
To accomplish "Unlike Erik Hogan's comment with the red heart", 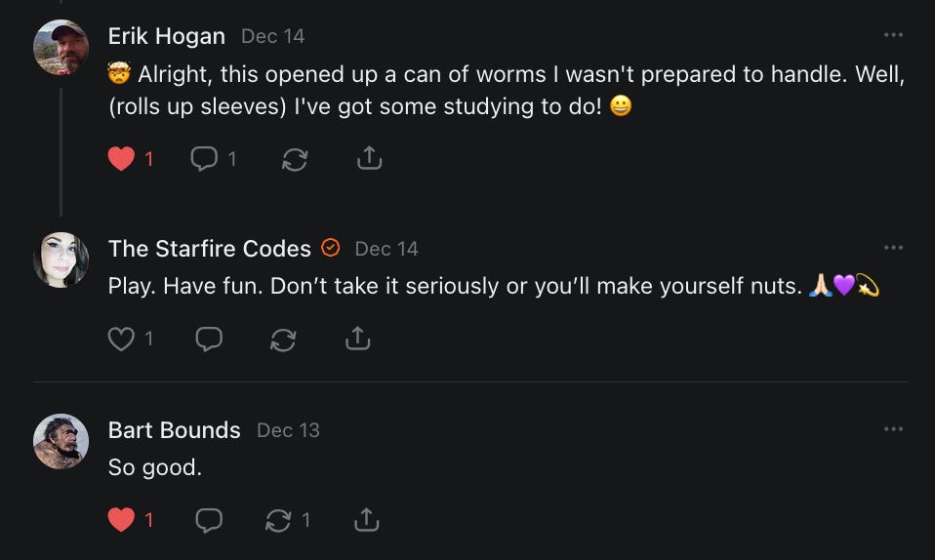I will pos(121,158).
